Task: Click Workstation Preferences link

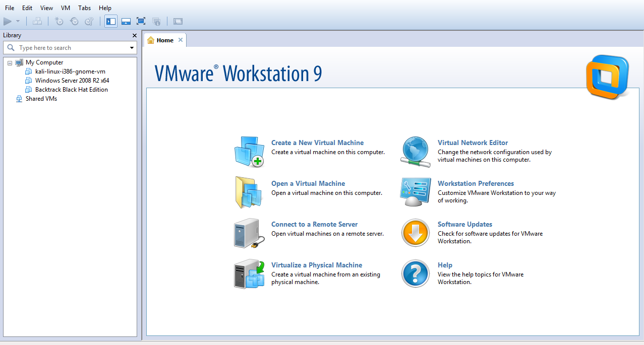Action: coord(476,183)
